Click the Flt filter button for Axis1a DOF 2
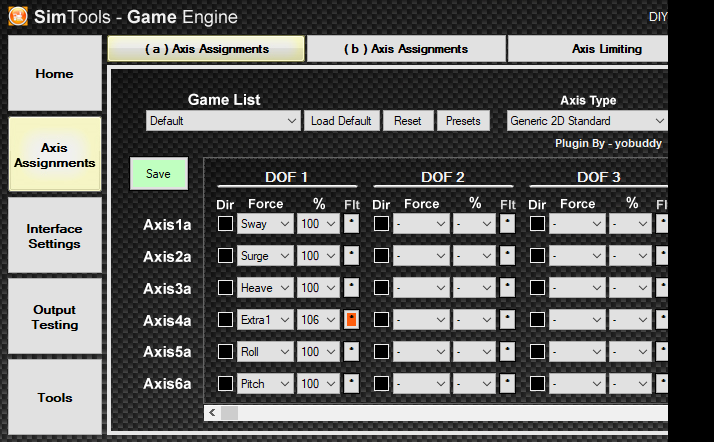This screenshot has width=714, height=442. 507,224
